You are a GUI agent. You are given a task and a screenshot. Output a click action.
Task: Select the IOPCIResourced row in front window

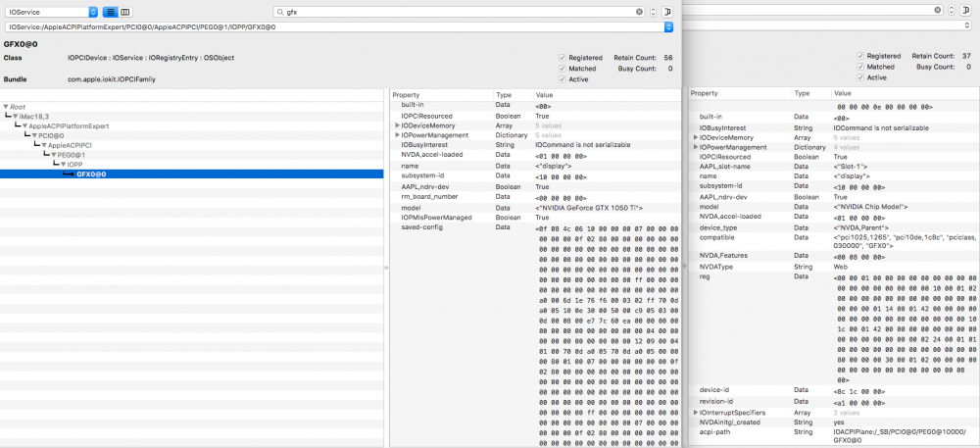click(x=535, y=117)
